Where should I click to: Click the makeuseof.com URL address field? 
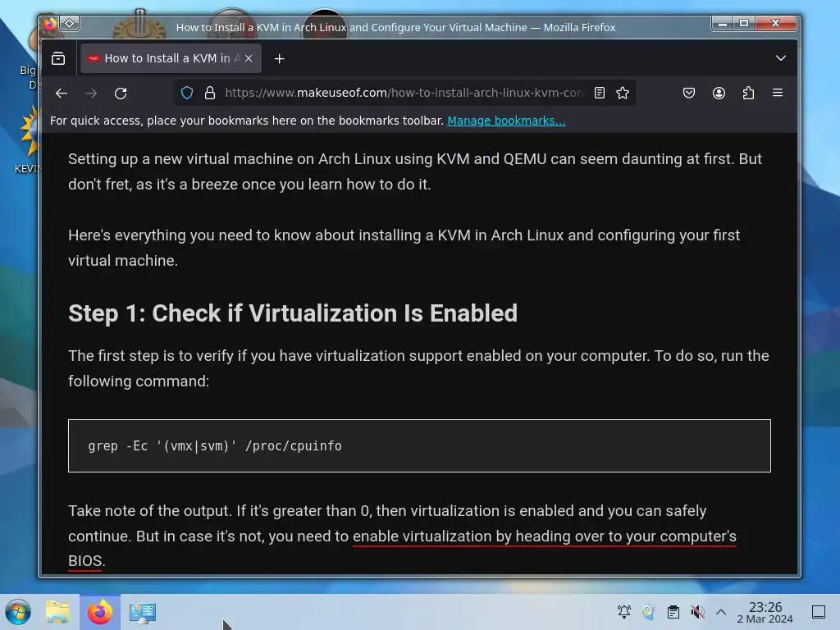tap(404, 93)
